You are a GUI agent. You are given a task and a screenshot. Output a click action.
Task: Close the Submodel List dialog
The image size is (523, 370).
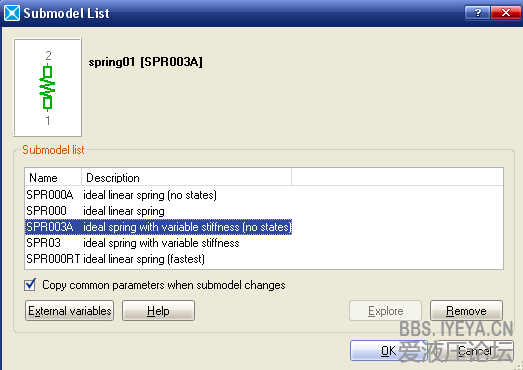click(506, 13)
